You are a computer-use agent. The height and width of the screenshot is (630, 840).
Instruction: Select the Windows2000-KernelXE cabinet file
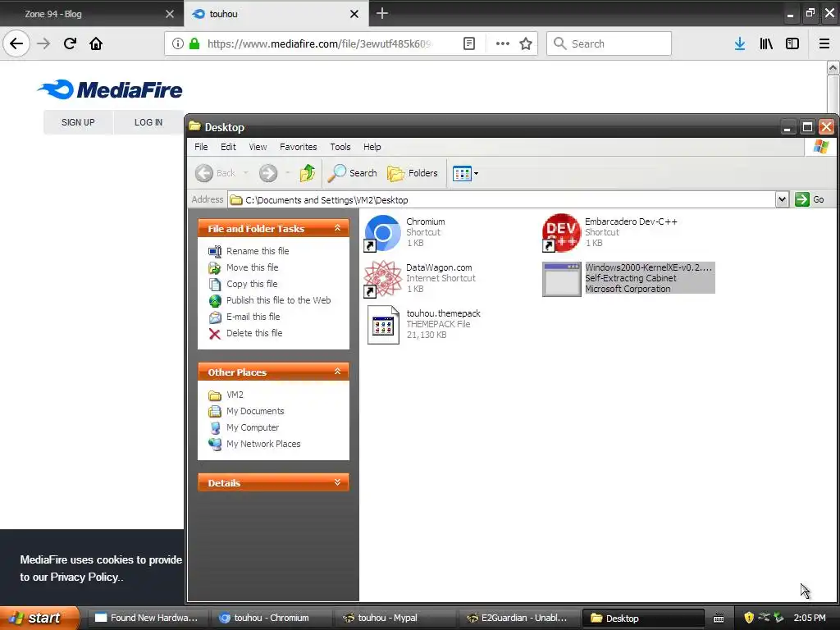click(x=561, y=279)
